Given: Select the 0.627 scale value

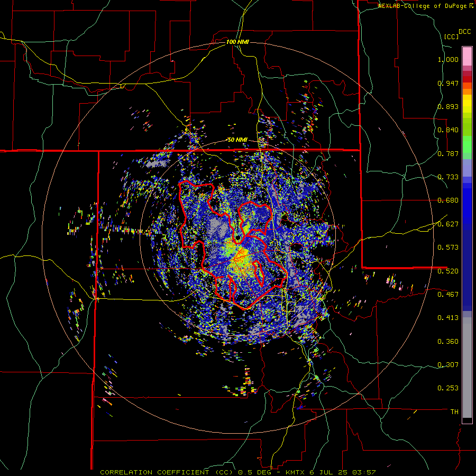Looking at the screenshot, I should (x=448, y=224).
